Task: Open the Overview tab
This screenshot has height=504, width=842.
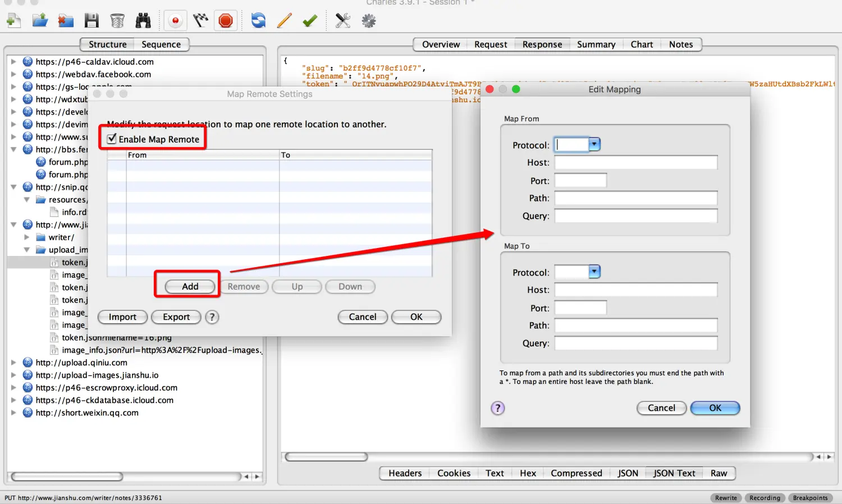Action: point(441,44)
